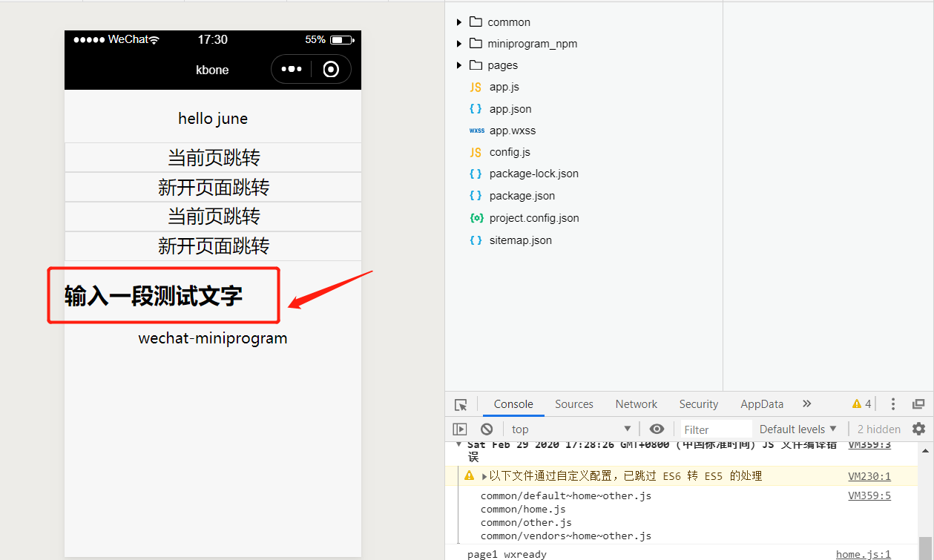
Task: Select app.json in the file tree
Action: click(x=510, y=109)
